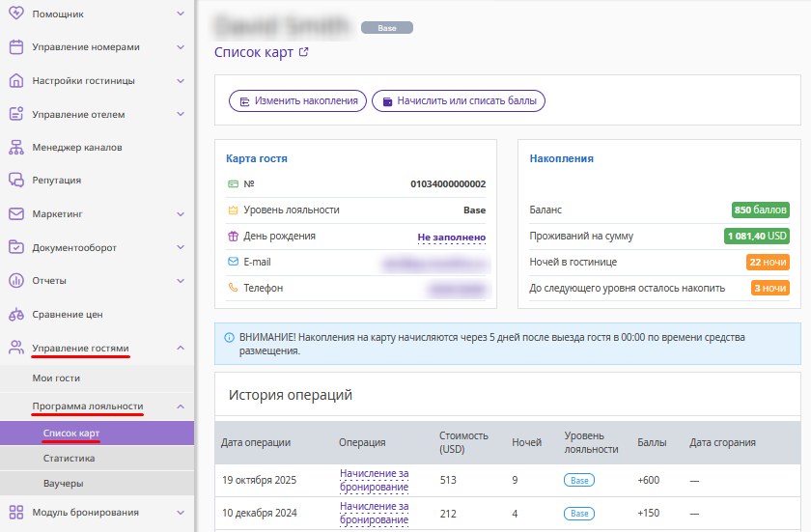Open Мои гости in sidebar
This screenshot has height=532, width=811.
(x=56, y=378)
